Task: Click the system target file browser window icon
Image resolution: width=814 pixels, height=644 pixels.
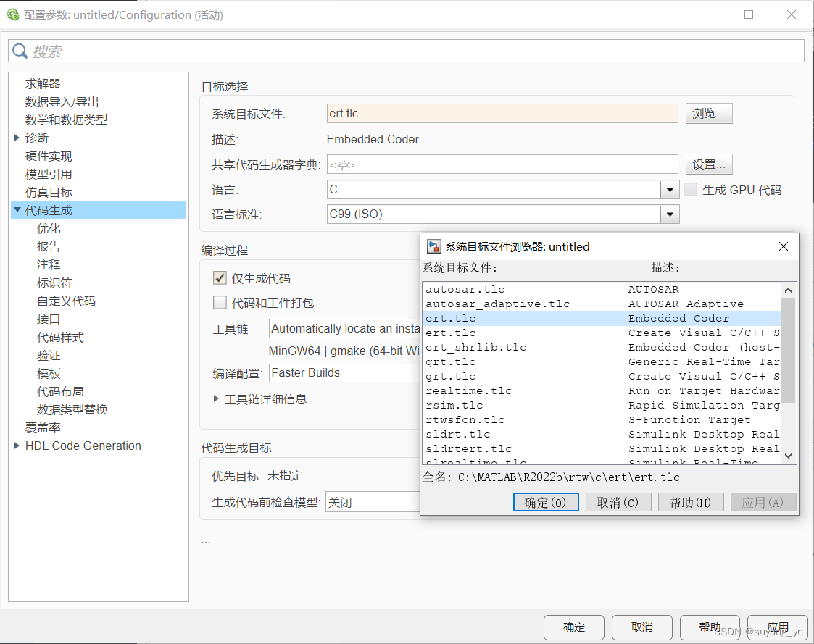Action: pos(433,246)
